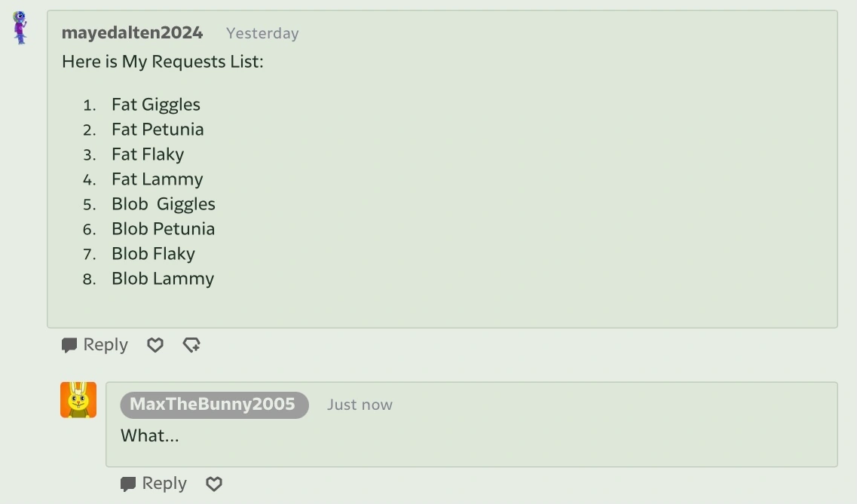Open the Yesterday comment timestamp
Screen dimensions: 857x504
pyautogui.click(x=262, y=33)
